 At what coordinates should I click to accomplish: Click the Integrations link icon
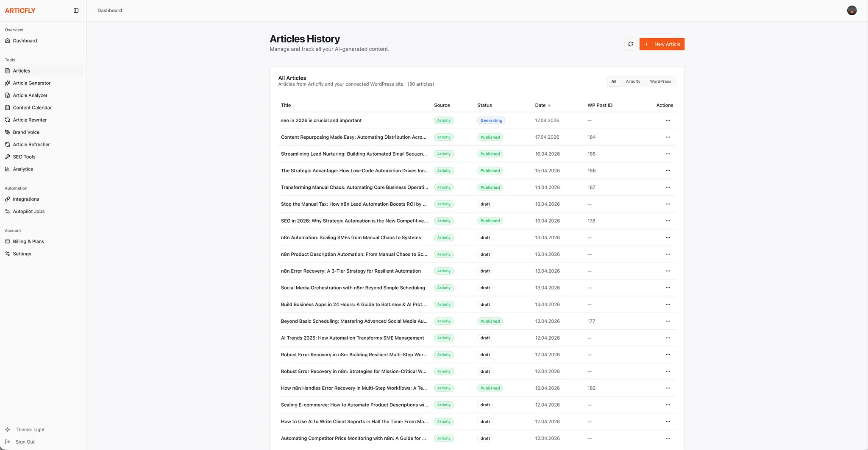pos(8,199)
